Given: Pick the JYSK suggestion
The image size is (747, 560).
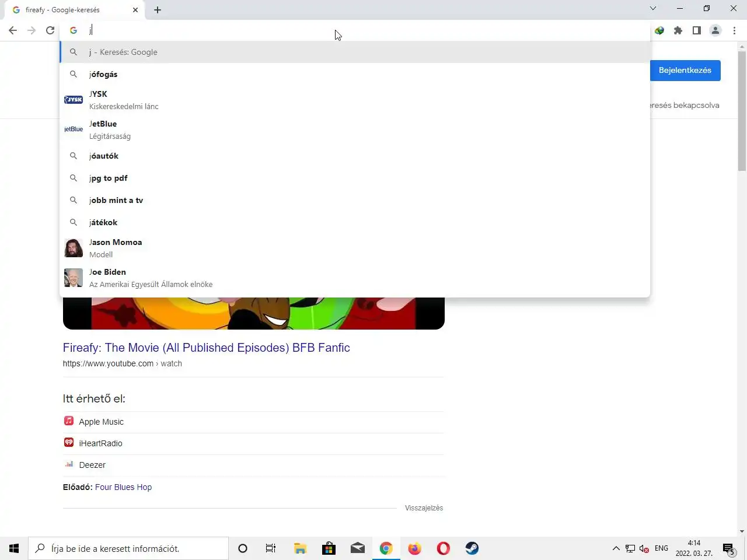Looking at the screenshot, I should pyautogui.click(x=355, y=100).
